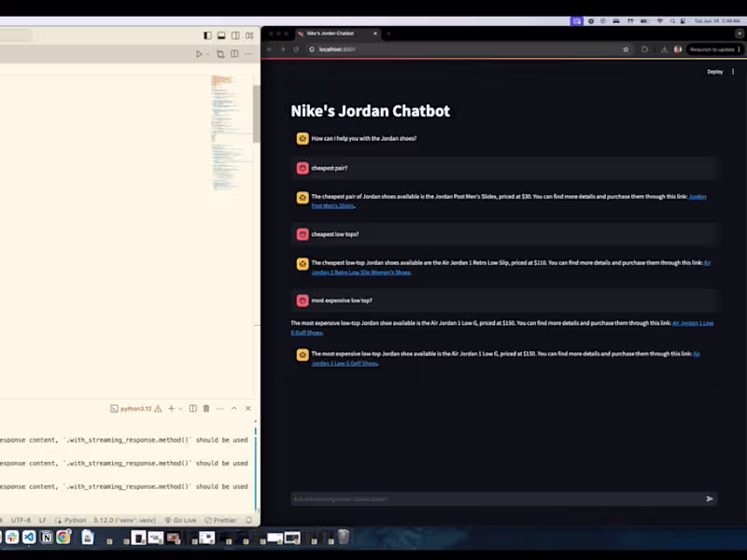Bookmark this page with star icon
The width and height of the screenshot is (747, 560).
click(626, 49)
